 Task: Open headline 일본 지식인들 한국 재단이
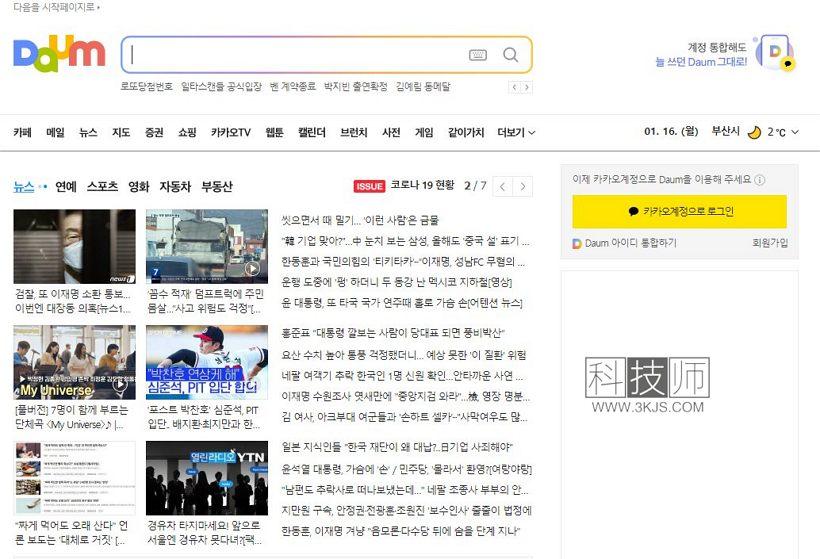397,447
